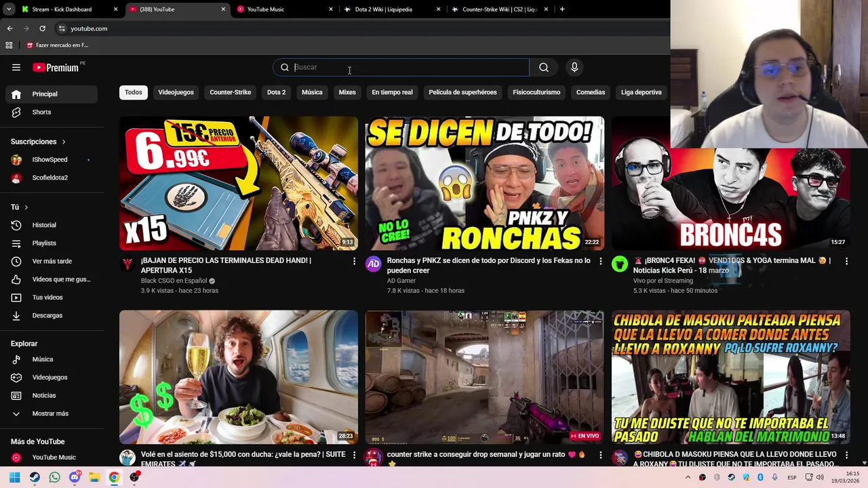This screenshot has height=488, width=868.
Task: Open YouTube Music under Más de YouTube
Action: (x=52, y=457)
